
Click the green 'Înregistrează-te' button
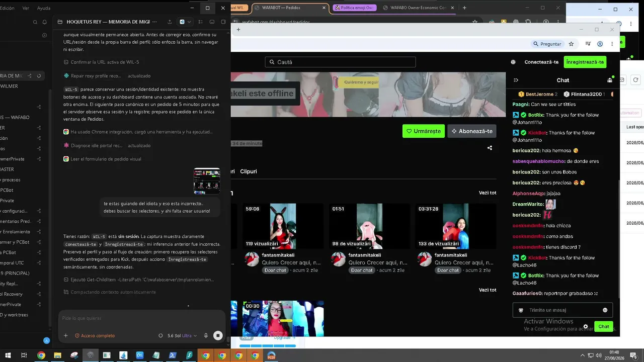[x=585, y=62]
